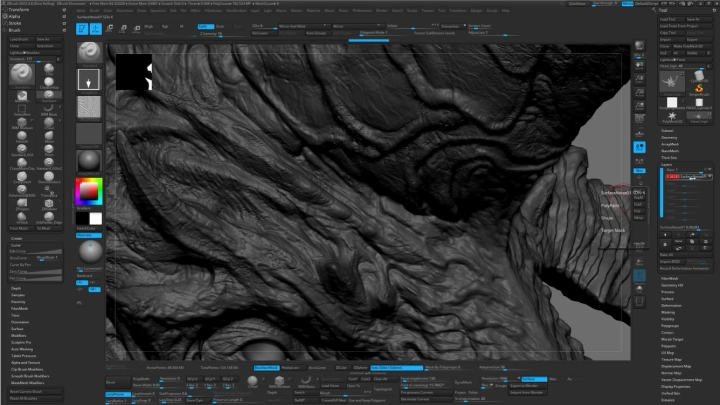The height and width of the screenshot is (405, 720).
Task: Select the DamStandard brush icon
Action: click(x=49, y=177)
